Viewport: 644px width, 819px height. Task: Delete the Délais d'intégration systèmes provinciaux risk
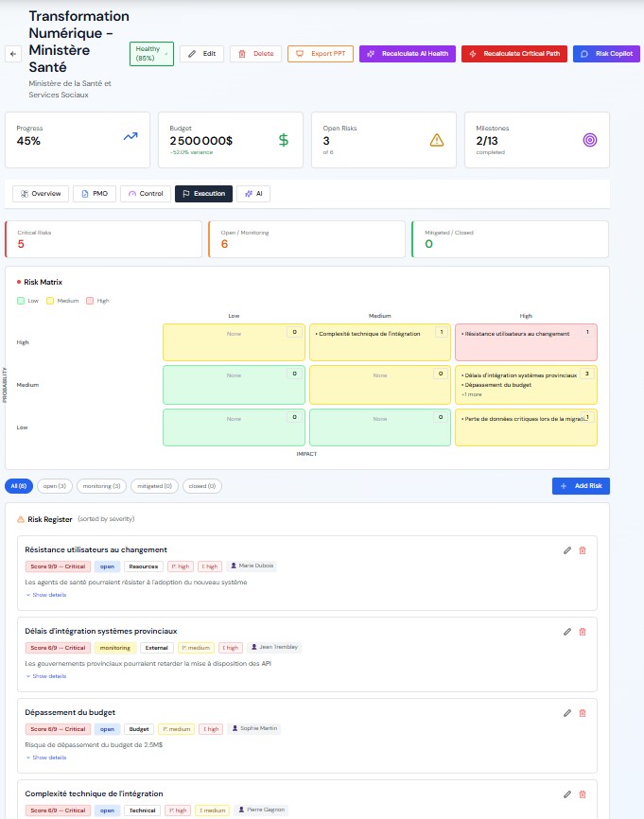tap(583, 632)
